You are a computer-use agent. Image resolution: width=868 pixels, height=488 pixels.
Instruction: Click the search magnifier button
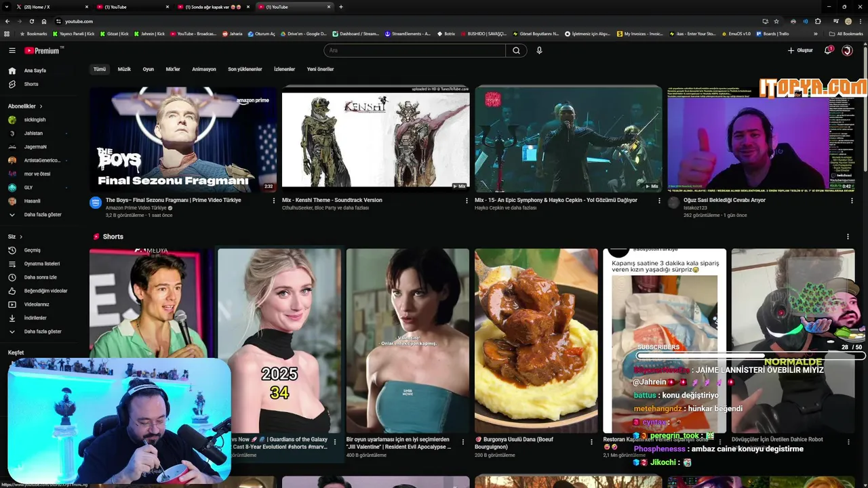[516, 50]
